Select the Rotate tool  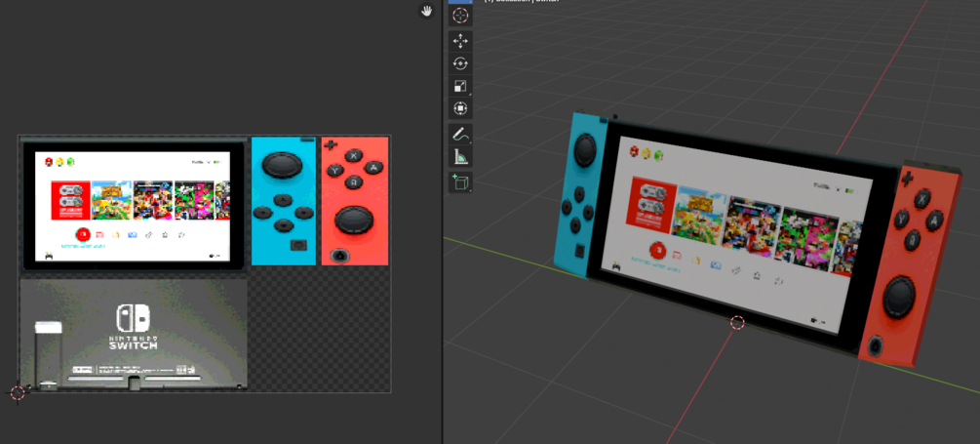point(460,63)
